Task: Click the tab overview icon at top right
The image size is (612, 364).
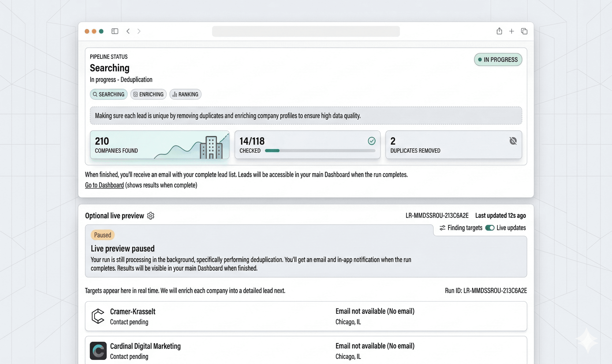Action: 524,31
